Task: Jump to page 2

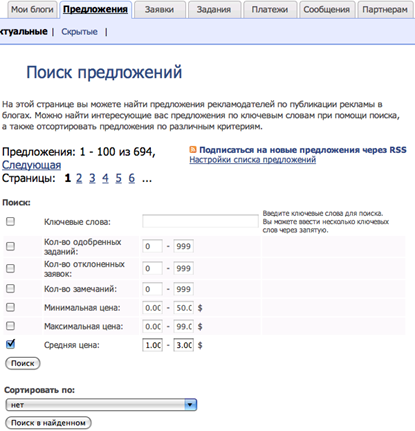Action: (79, 178)
